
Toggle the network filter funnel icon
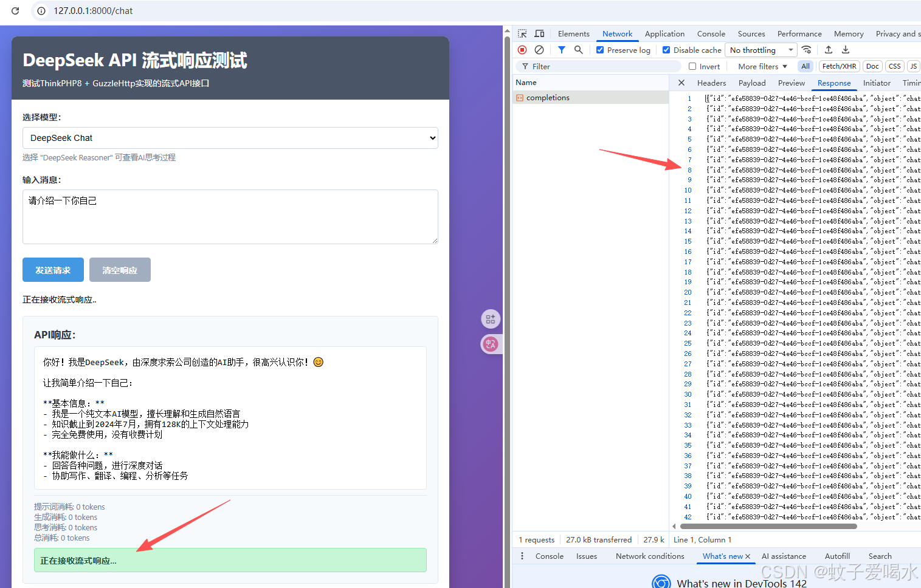562,50
